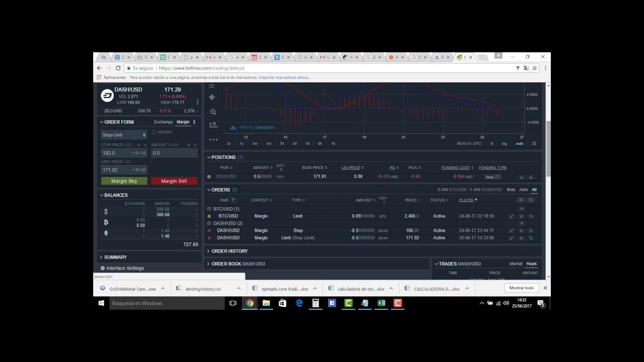644x362 pixels.
Task: Open the Stop-Limit order type dropdown
Action: 124,135
